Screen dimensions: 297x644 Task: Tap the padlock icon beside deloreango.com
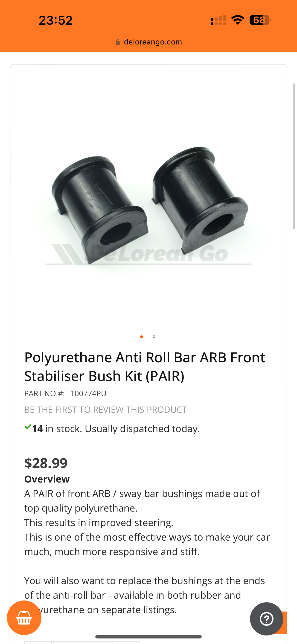(118, 42)
